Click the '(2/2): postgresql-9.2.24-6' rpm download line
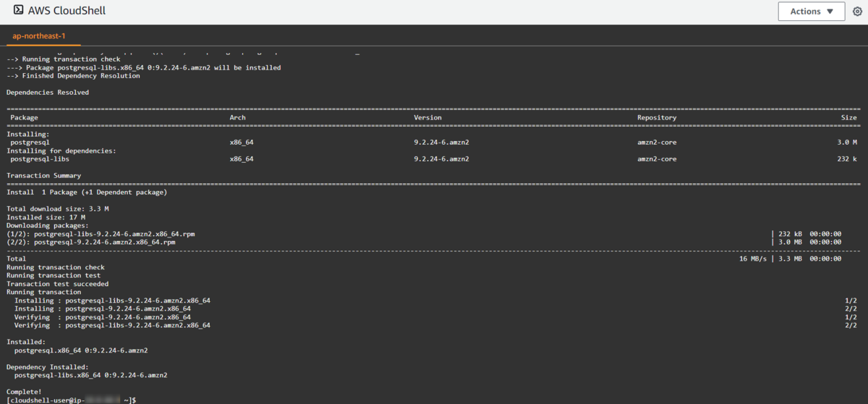The image size is (868, 404). pyautogui.click(x=91, y=243)
